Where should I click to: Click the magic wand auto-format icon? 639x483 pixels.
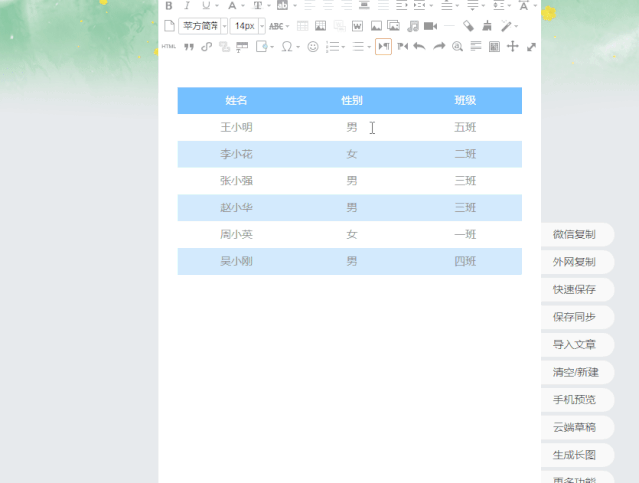pyautogui.click(x=506, y=26)
